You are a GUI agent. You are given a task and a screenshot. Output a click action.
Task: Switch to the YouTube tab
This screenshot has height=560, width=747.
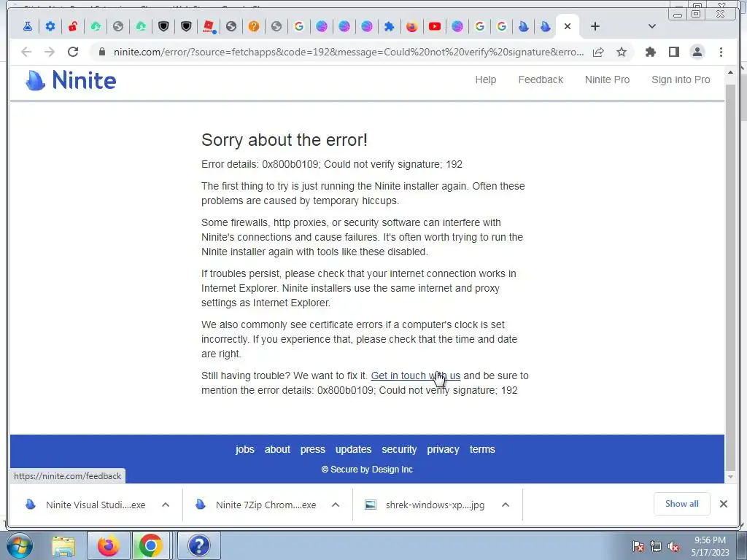pos(435,27)
